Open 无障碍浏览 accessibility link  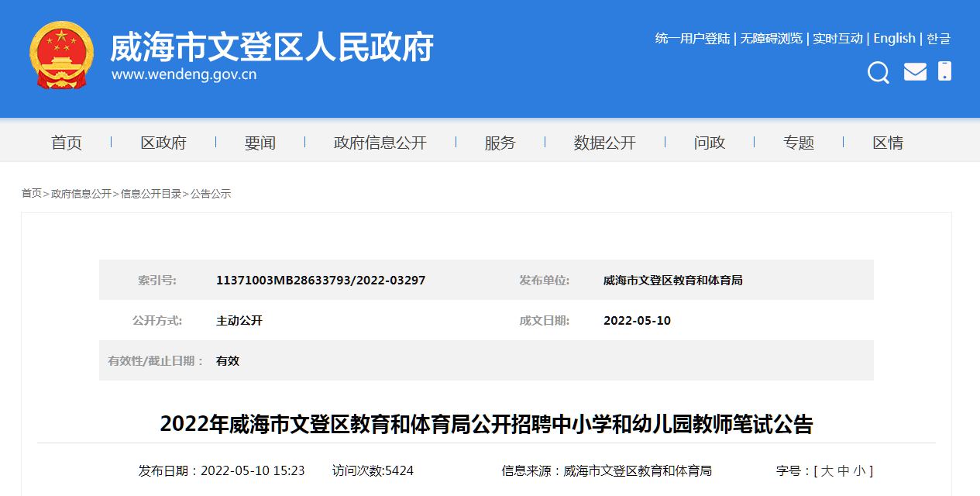(x=771, y=39)
